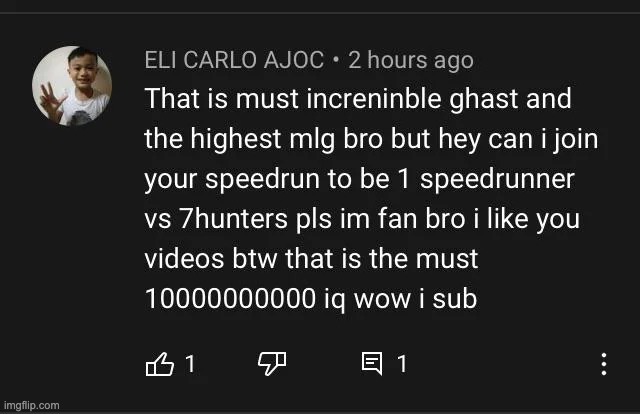Open the '2 hours ago' timestamp link
The height and width of the screenshot is (414, 640).
(411, 60)
